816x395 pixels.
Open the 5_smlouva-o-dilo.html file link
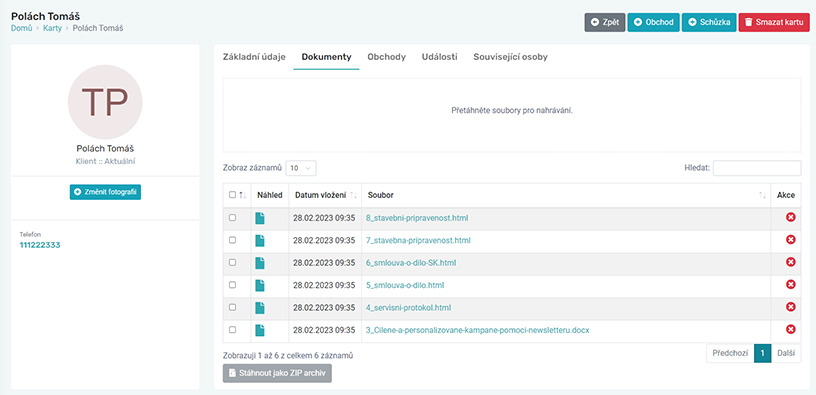tap(405, 285)
